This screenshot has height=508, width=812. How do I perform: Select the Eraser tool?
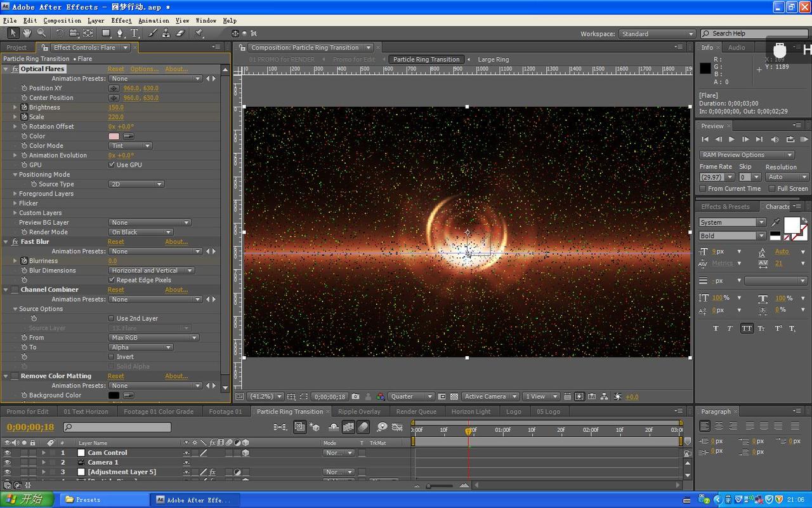(x=180, y=33)
